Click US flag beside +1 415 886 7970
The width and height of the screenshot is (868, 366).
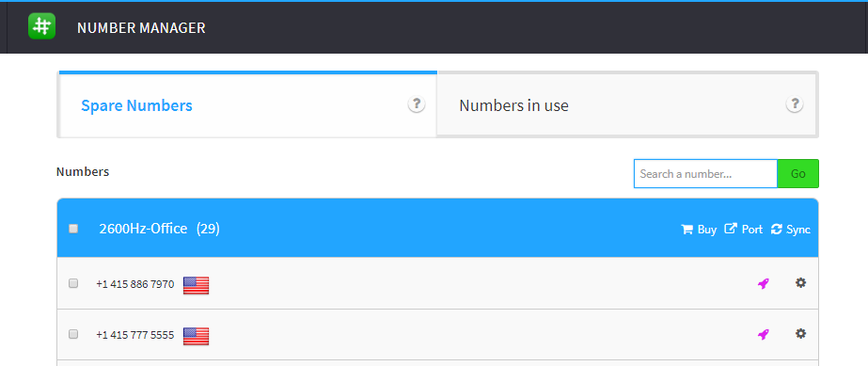(196, 285)
